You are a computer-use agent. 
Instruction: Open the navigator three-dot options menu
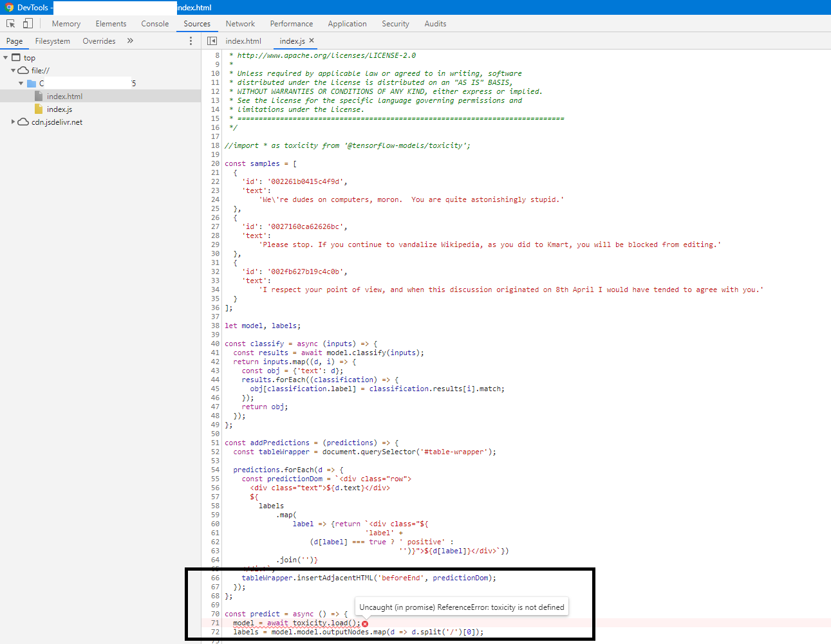[x=191, y=41]
